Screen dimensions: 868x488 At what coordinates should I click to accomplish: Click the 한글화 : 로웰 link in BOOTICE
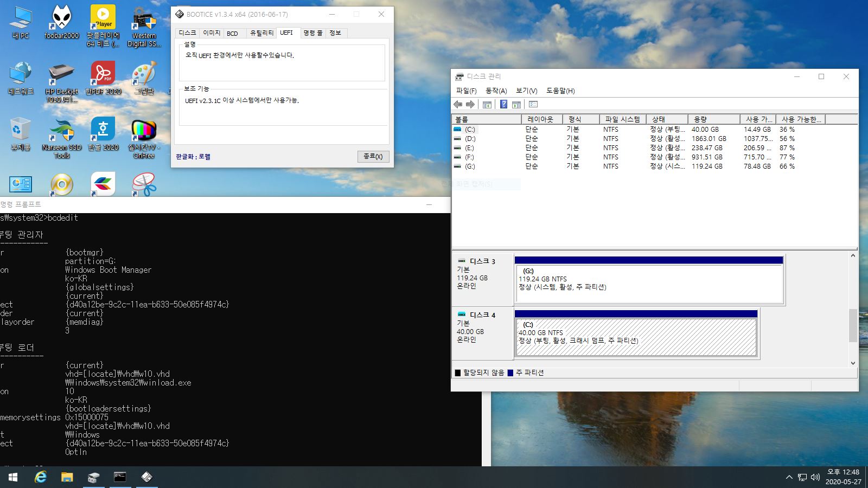pyautogui.click(x=193, y=157)
